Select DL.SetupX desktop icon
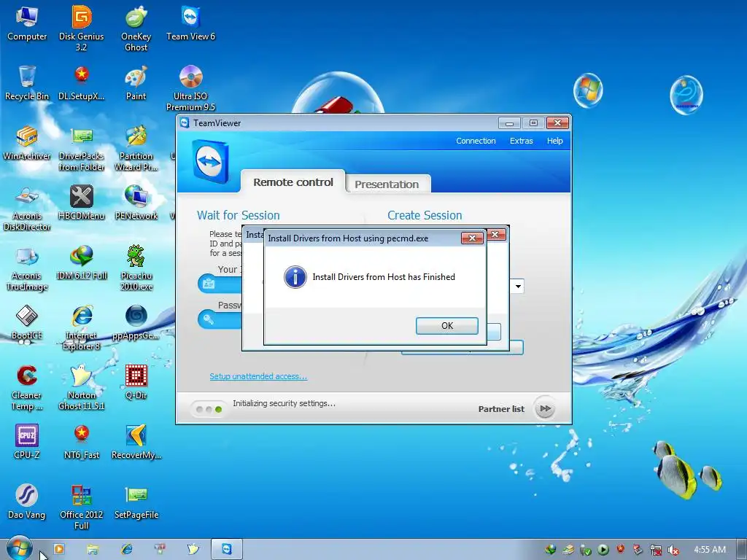 (x=82, y=83)
